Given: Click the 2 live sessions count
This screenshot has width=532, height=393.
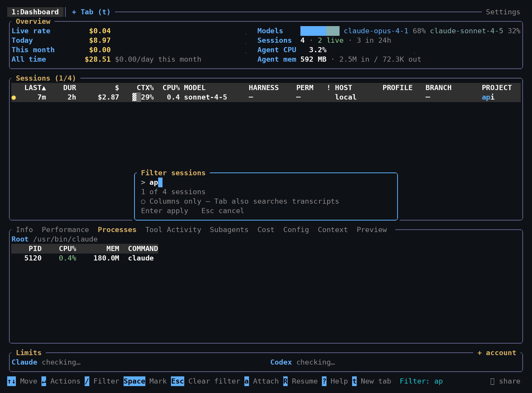Looking at the screenshot, I should coord(331,40).
